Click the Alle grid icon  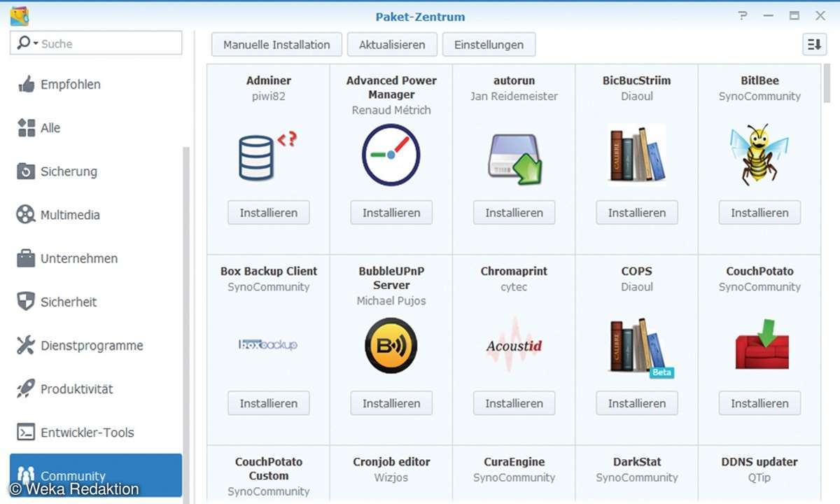coord(26,128)
